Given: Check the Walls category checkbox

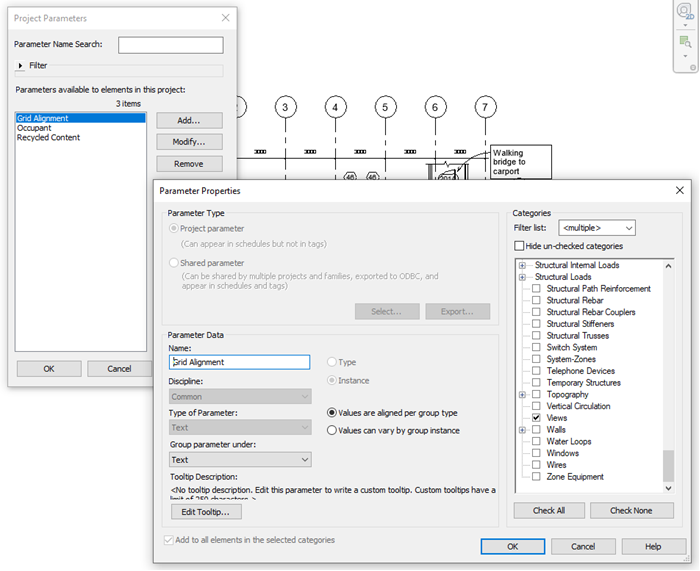Looking at the screenshot, I should (x=537, y=430).
